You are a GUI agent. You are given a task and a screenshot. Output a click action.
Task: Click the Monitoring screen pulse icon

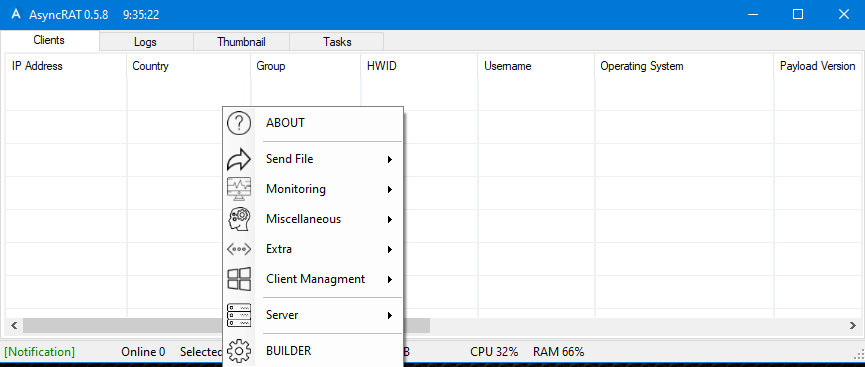[239, 189]
